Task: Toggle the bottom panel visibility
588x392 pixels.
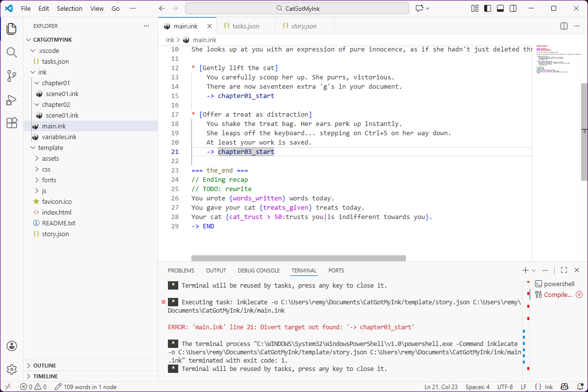Action: tap(500, 8)
